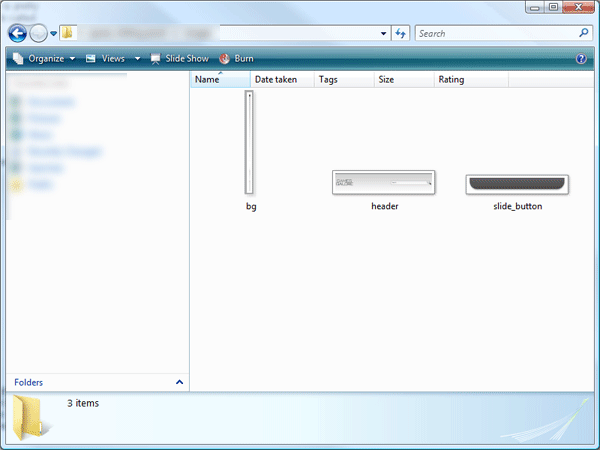
Task: Click the '3 items' status text
Action: coord(83,403)
